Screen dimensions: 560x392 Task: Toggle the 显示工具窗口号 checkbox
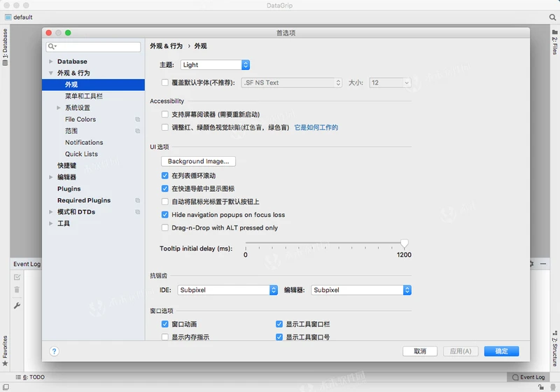click(279, 337)
